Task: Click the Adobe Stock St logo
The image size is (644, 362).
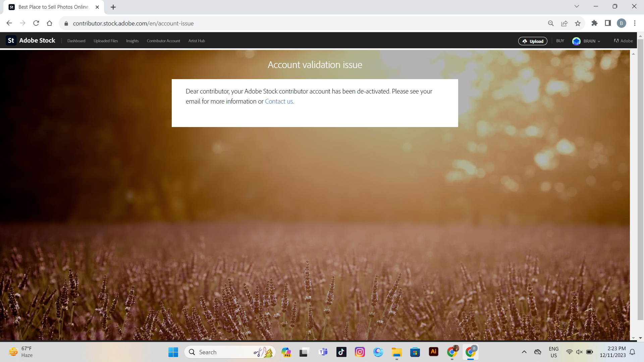Action: point(11,40)
